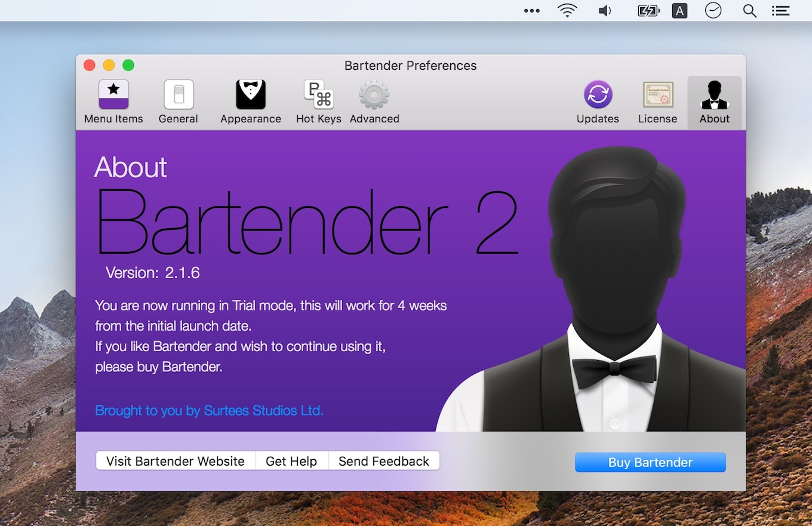Open the Advanced gear settings
Image resolution: width=812 pixels, height=526 pixels.
[x=374, y=101]
